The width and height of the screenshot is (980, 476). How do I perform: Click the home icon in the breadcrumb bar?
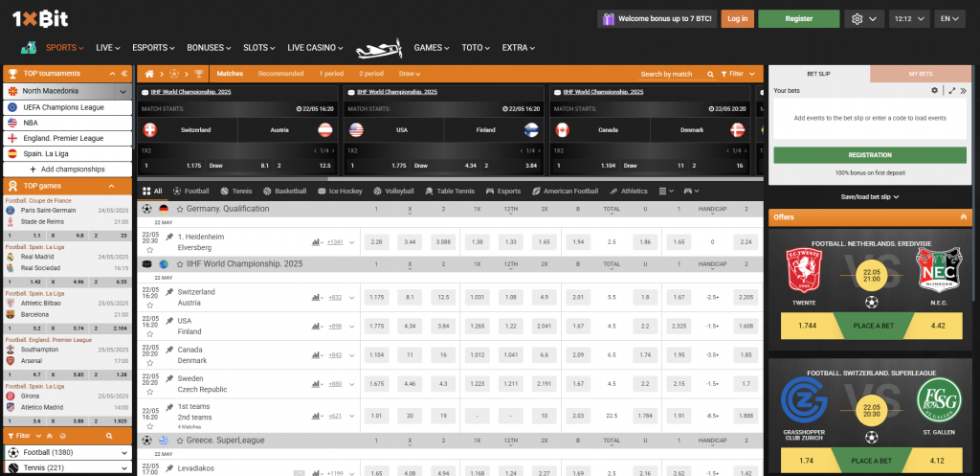point(148,74)
